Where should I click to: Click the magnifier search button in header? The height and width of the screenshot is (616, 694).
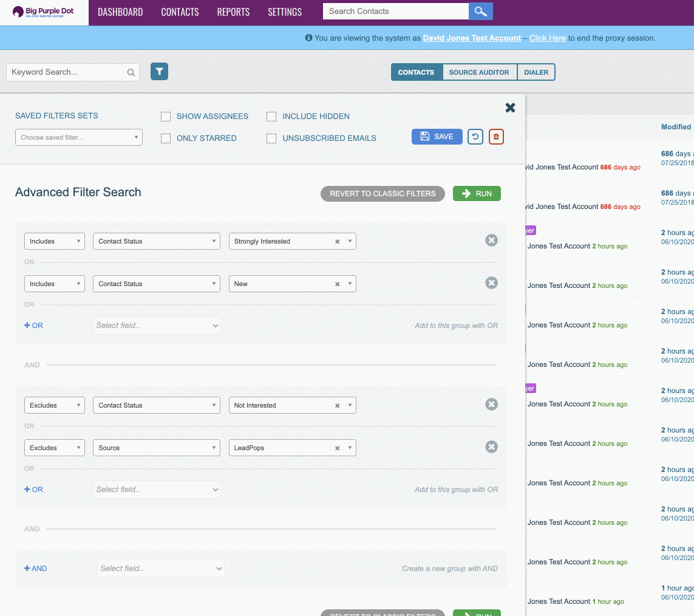point(480,12)
